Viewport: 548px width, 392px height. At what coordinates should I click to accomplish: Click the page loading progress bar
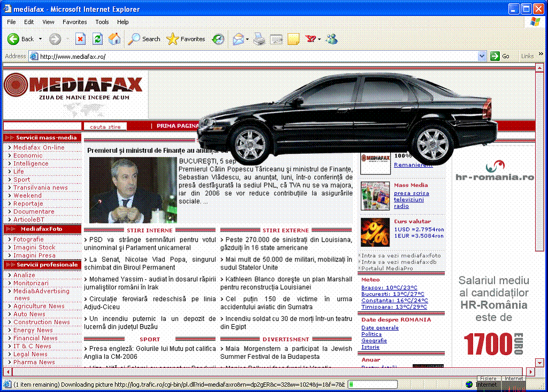click(372, 385)
